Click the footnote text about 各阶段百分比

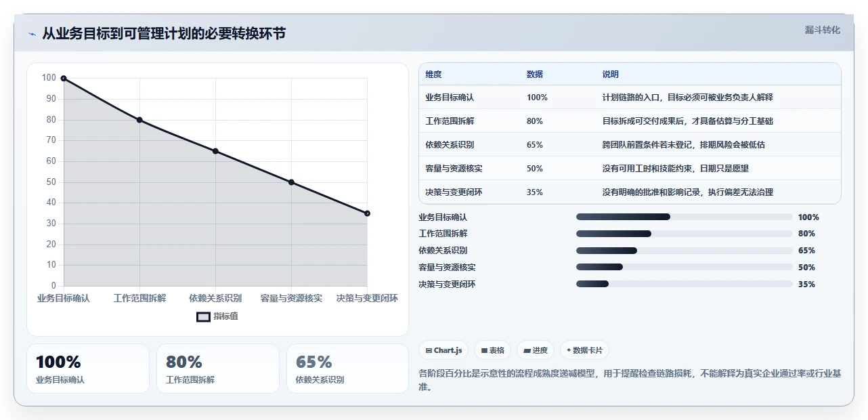tap(630, 381)
